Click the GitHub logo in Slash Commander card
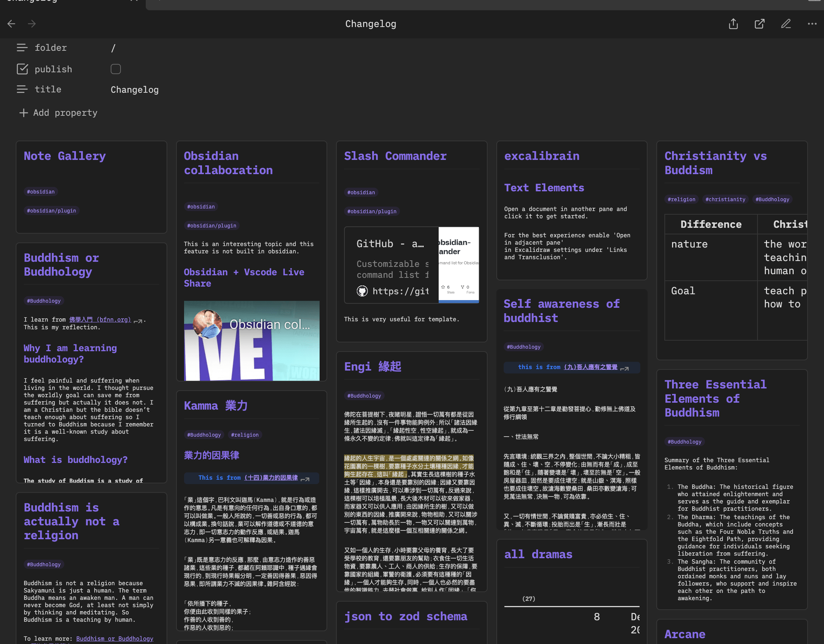This screenshot has width=824, height=644. pos(362,291)
